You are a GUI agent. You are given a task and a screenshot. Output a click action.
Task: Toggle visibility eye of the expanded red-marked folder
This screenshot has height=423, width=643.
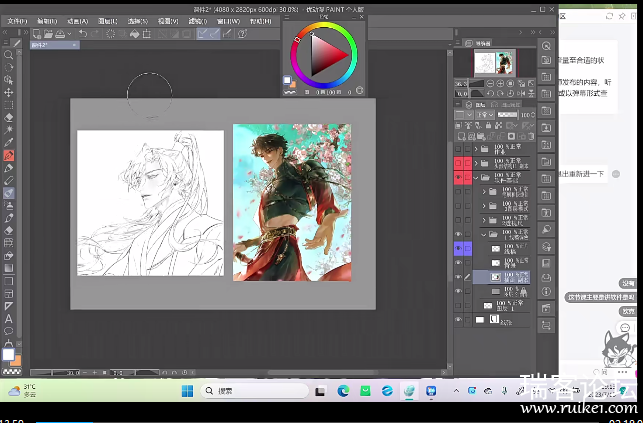tap(458, 178)
